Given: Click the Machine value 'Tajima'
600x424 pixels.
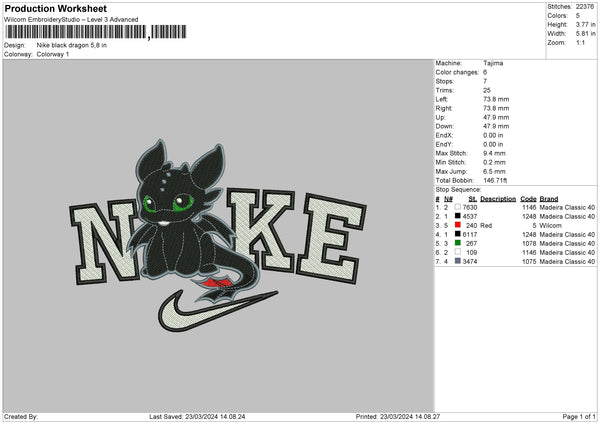Looking at the screenshot, I should click(493, 63).
